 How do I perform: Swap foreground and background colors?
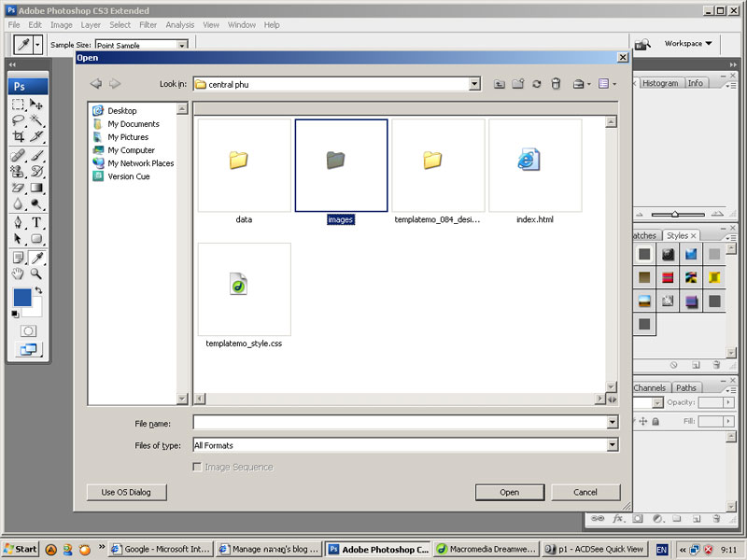coord(38,290)
